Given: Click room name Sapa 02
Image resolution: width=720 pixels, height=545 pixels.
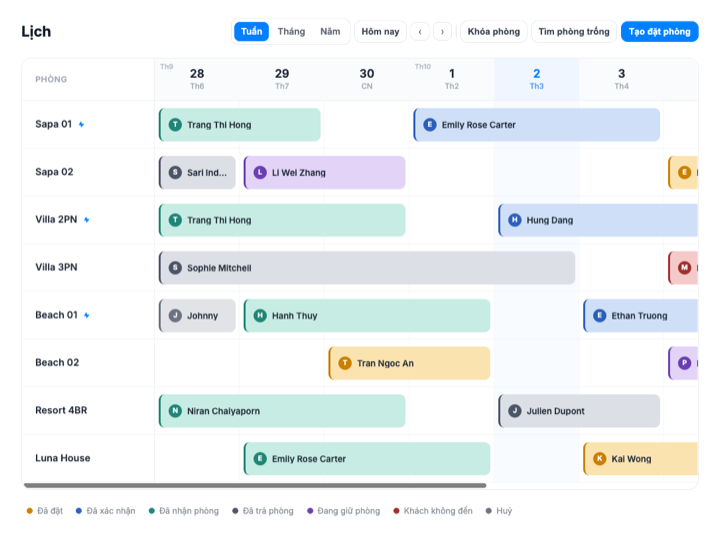Looking at the screenshot, I should (x=54, y=172).
